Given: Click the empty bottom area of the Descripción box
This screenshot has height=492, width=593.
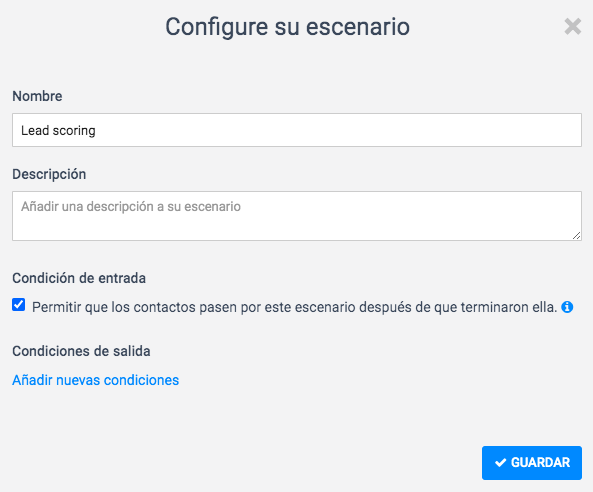Looking at the screenshot, I should pos(297,229).
